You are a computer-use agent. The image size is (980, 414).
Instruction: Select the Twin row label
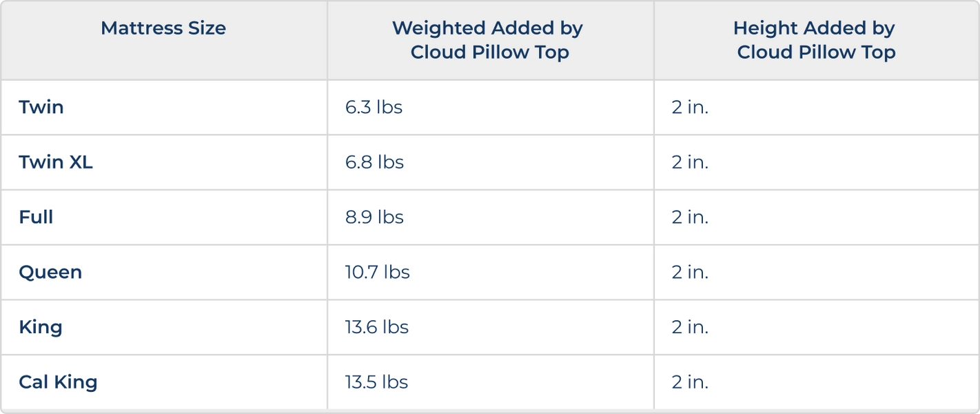(x=41, y=107)
